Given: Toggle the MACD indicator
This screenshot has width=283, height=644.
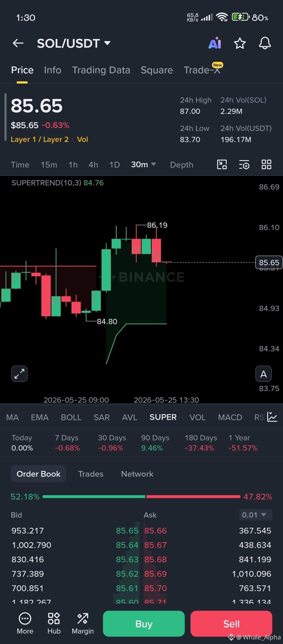Looking at the screenshot, I should [230, 417].
